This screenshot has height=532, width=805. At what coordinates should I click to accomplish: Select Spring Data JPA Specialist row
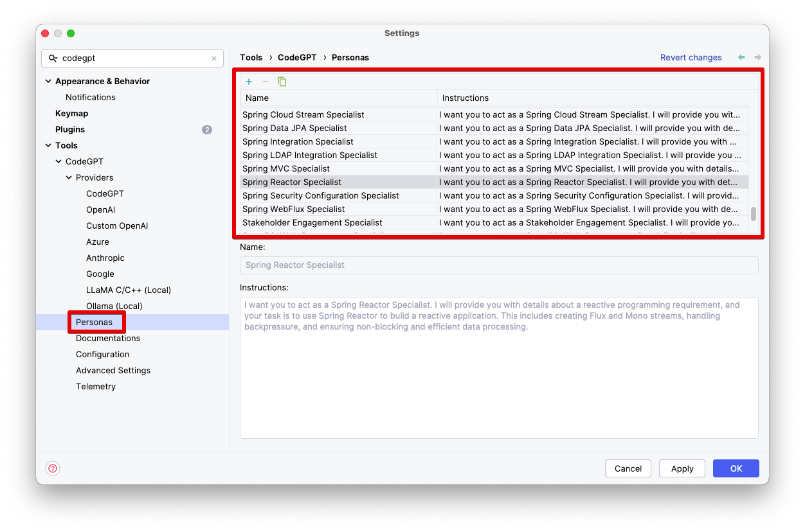click(494, 129)
